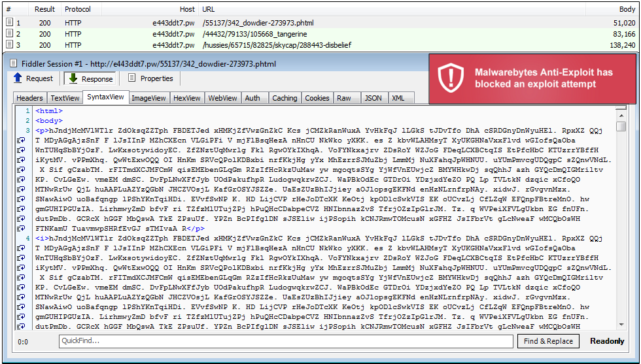The height and width of the screenshot is (364, 641).
Task: Open the Headers tab
Action: [x=29, y=98]
